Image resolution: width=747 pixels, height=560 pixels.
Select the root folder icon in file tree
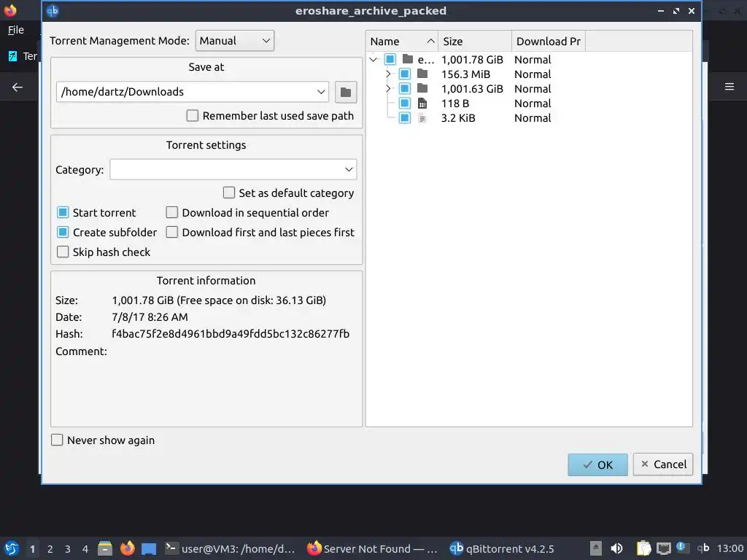point(408,59)
